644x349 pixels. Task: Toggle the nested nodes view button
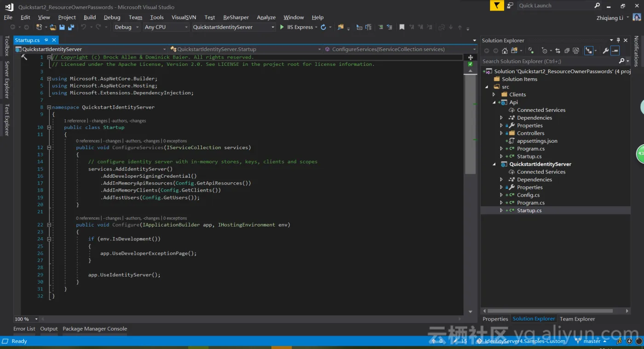click(x=588, y=51)
